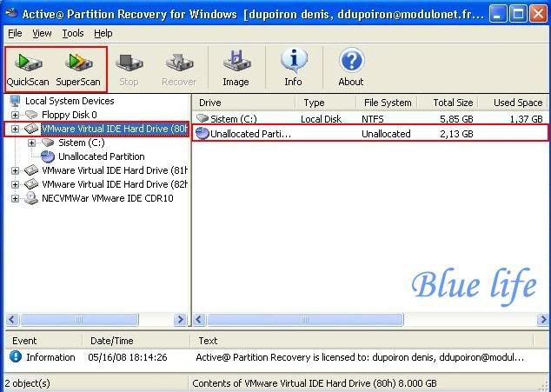Click the hard drive icon for drive 82h
The width and height of the screenshot is (551, 392).
(31, 184)
